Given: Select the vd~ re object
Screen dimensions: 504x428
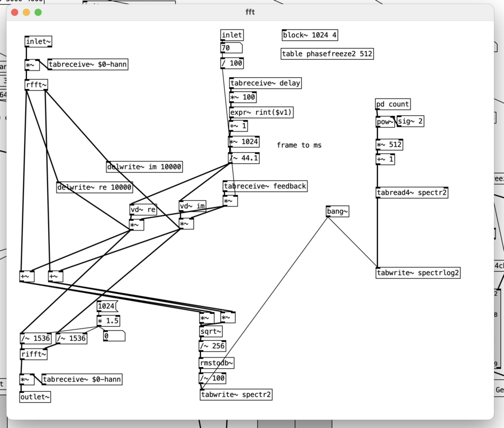Looking at the screenshot, I should (x=143, y=210).
